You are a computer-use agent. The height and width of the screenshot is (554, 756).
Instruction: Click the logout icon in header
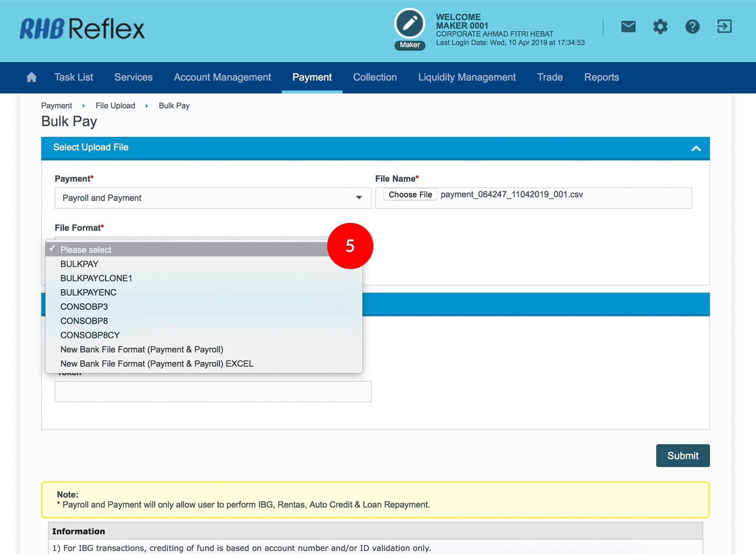pos(724,26)
